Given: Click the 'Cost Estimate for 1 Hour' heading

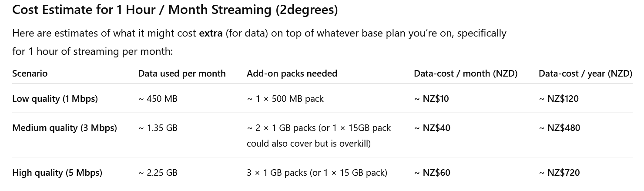Looking at the screenshot, I should click(175, 10).
